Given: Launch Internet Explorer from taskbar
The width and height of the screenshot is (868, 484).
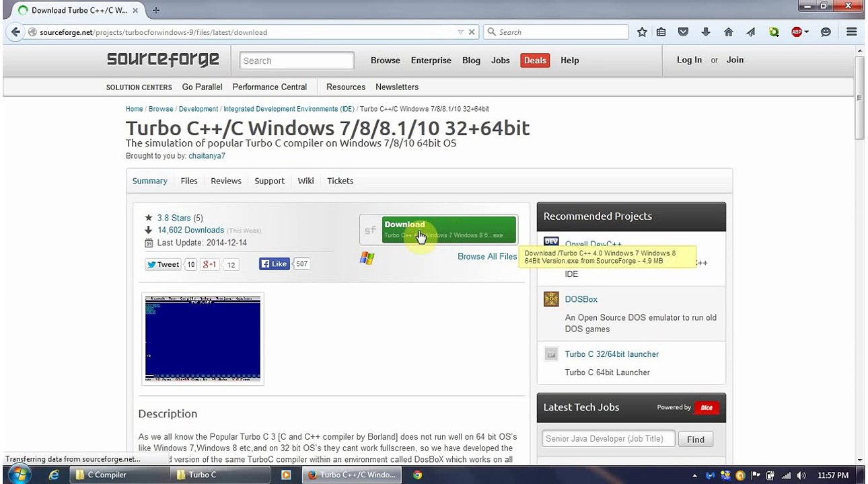Looking at the screenshot, I should (54, 475).
